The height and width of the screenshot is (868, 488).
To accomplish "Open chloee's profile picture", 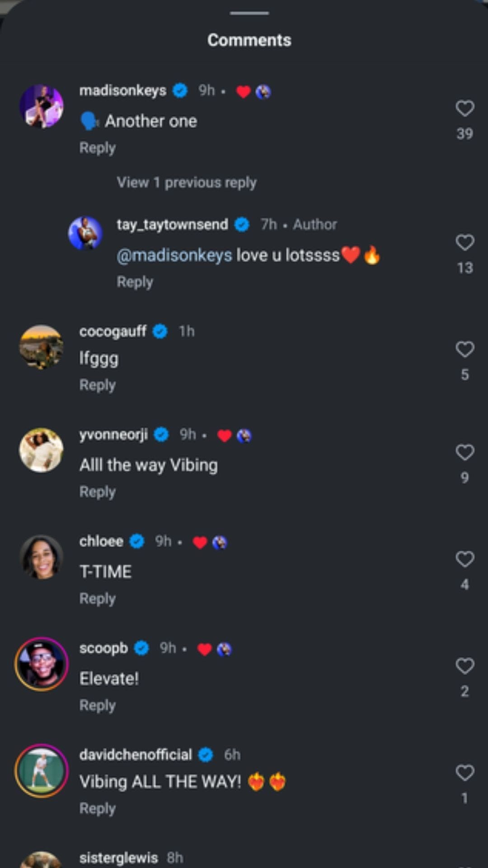I will click(42, 557).
